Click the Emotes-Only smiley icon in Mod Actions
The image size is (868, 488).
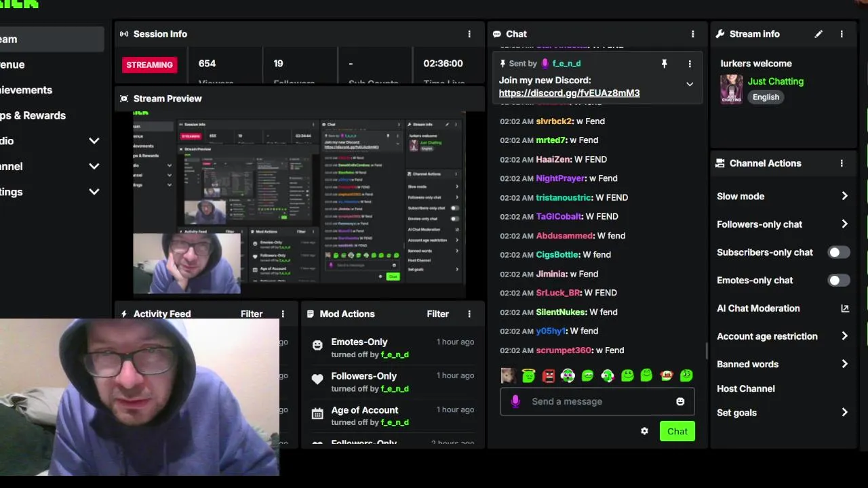(x=317, y=346)
